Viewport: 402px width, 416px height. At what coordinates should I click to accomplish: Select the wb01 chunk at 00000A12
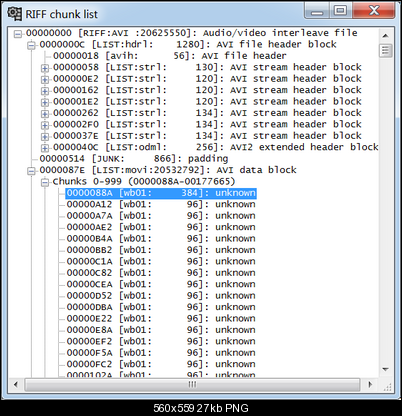(x=161, y=204)
